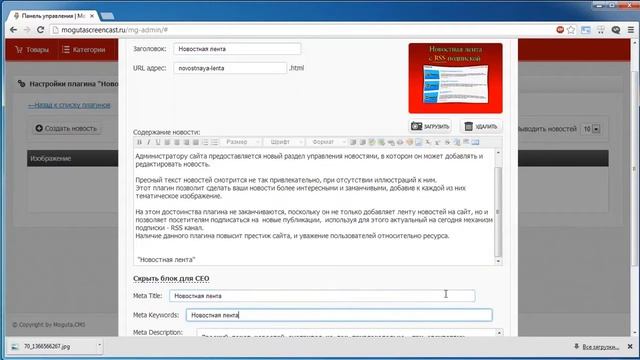Click into the Meta Title field
Viewport: 640px width, 360px height.
tap(322, 296)
